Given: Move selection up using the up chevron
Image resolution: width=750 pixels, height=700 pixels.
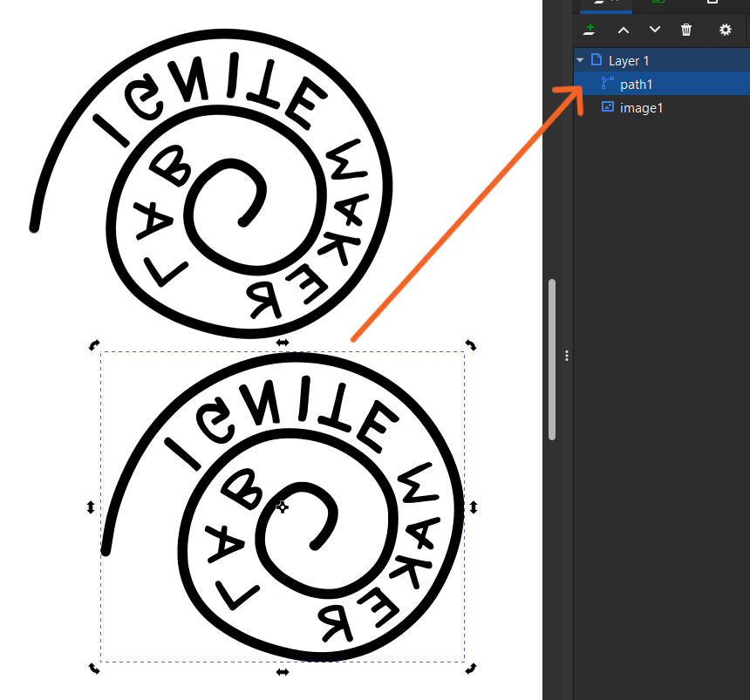Looking at the screenshot, I should click(624, 31).
